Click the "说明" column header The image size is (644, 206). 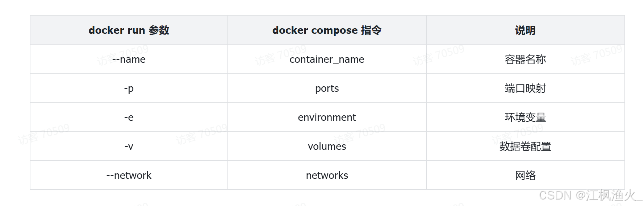coord(525,30)
